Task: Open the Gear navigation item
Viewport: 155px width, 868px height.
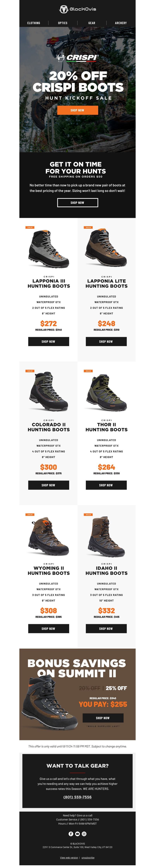Action: click(x=92, y=23)
